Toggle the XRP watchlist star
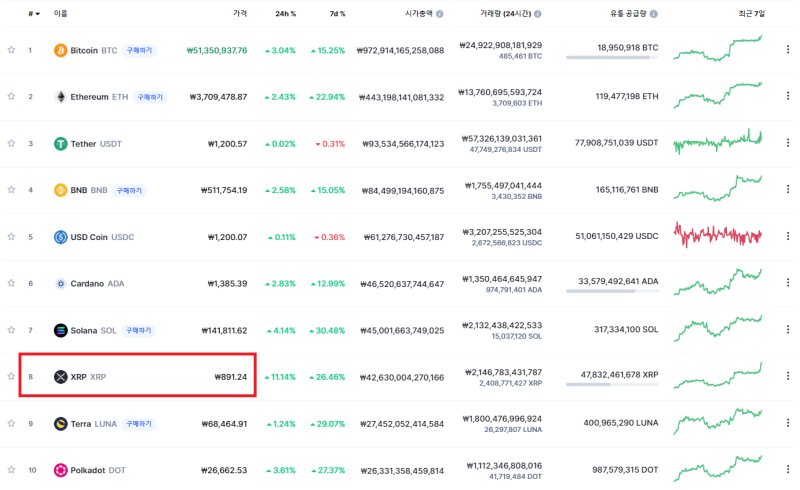 click(11, 377)
